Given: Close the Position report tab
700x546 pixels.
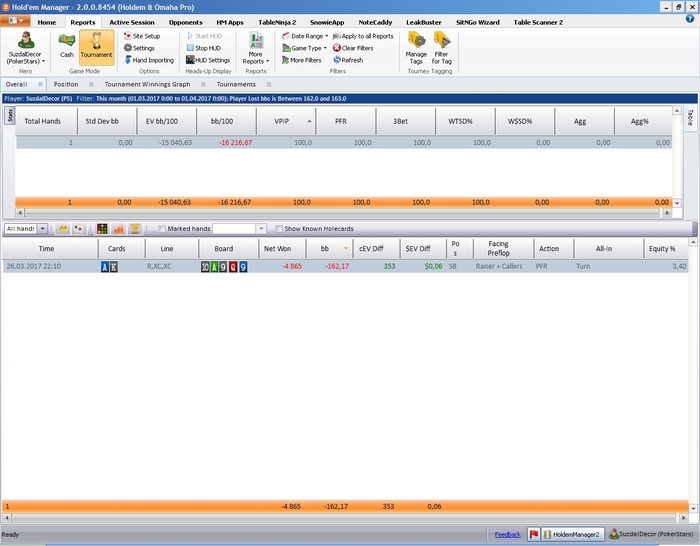Looking at the screenshot, I should [x=91, y=84].
